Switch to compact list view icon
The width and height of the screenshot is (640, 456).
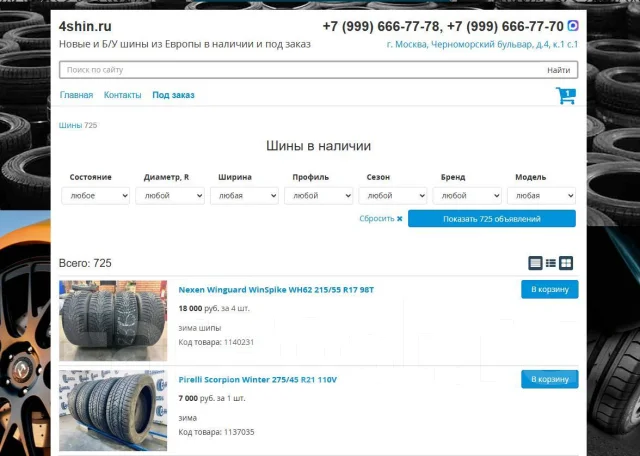tap(551, 263)
